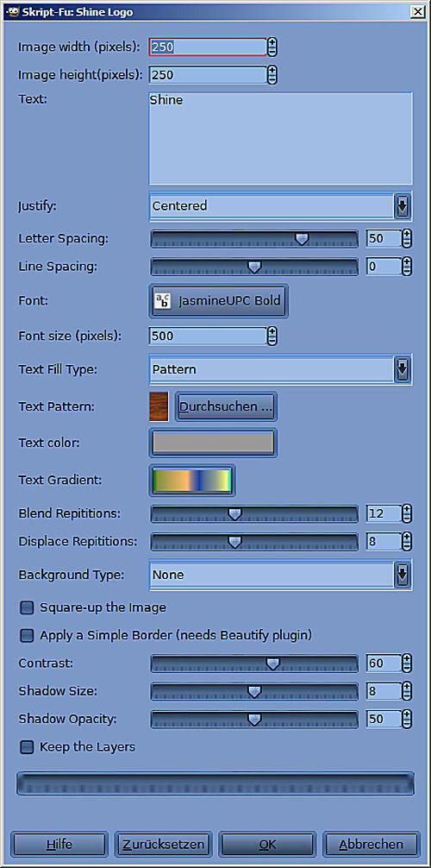Open the Text Gradient preview swatch
This screenshot has height=868, width=431.
tap(192, 480)
